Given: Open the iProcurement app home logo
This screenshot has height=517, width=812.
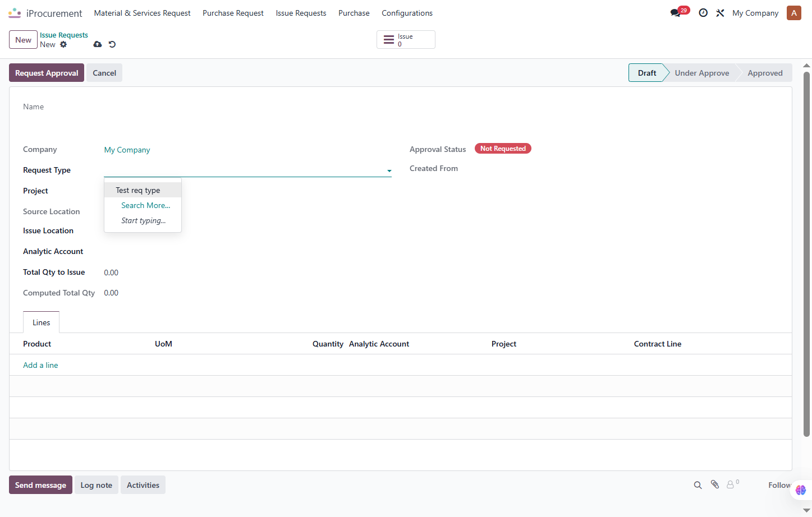Looking at the screenshot, I should pos(15,13).
